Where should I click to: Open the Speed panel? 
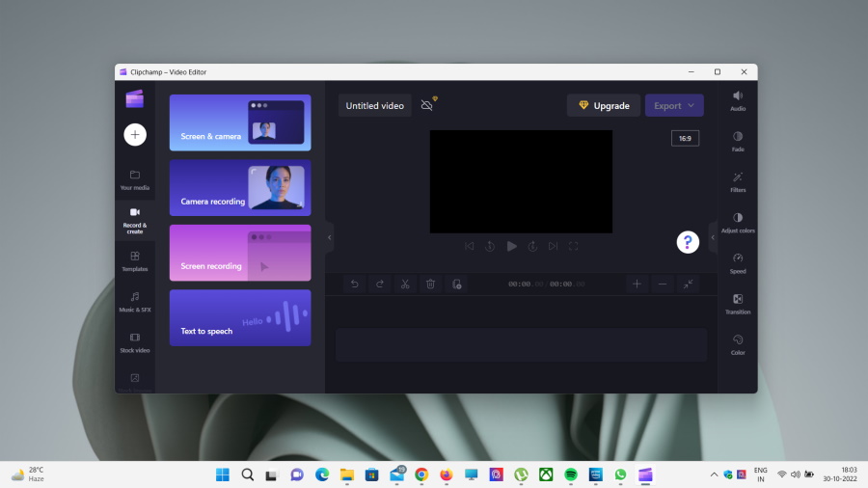(738, 262)
